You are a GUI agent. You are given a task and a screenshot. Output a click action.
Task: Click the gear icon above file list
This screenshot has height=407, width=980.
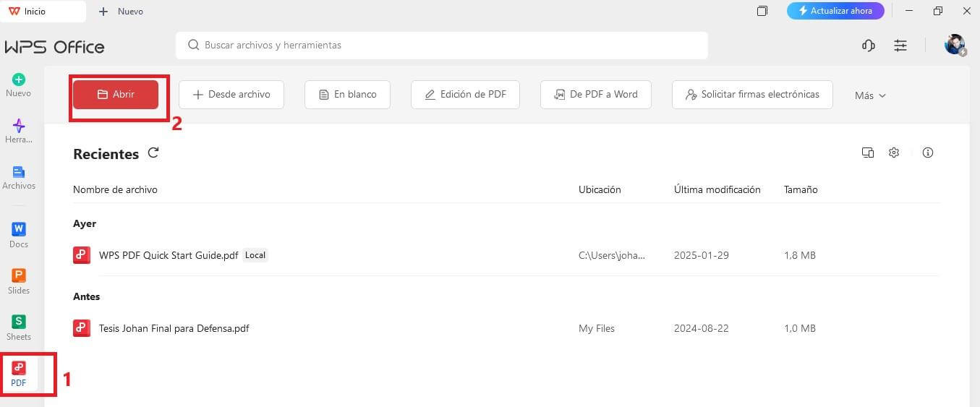click(894, 153)
